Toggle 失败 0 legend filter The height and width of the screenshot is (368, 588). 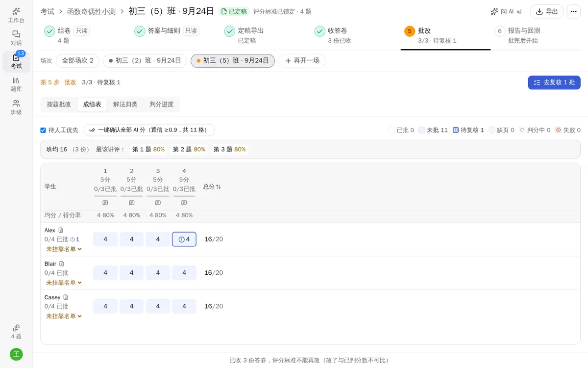pos(568,130)
